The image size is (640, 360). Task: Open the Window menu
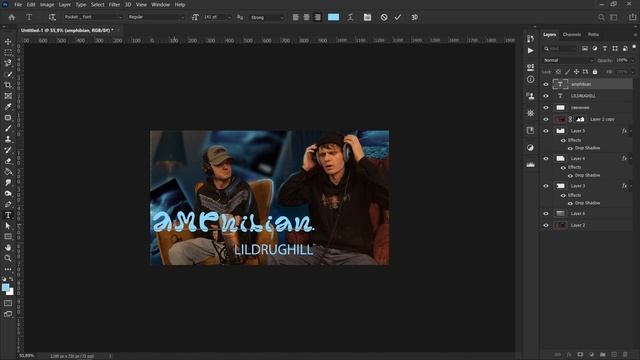tap(160, 4)
